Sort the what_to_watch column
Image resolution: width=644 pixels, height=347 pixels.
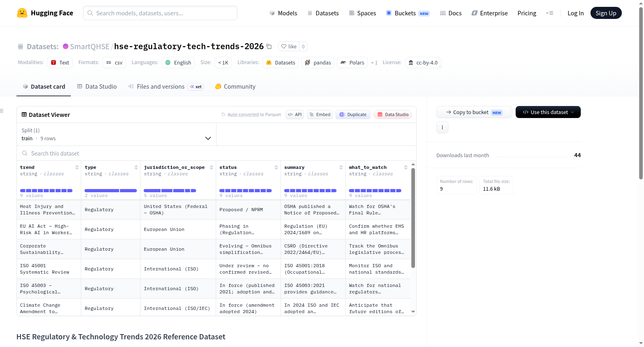point(406,167)
